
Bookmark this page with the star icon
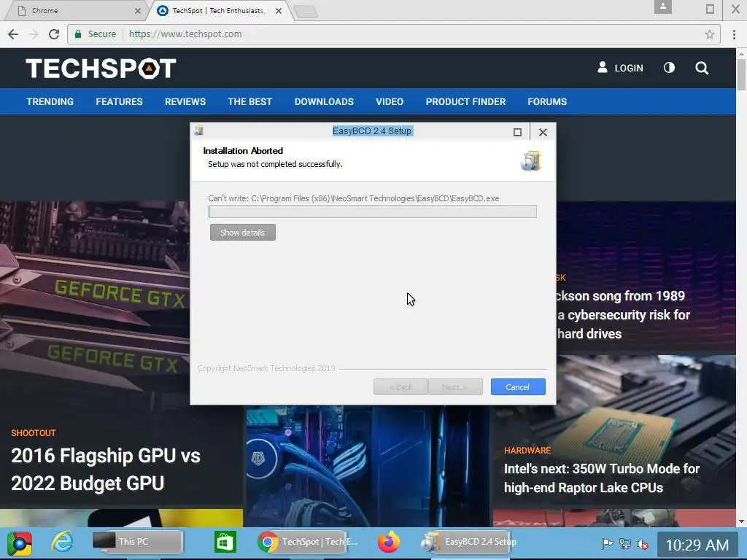(x=709, y=34)
